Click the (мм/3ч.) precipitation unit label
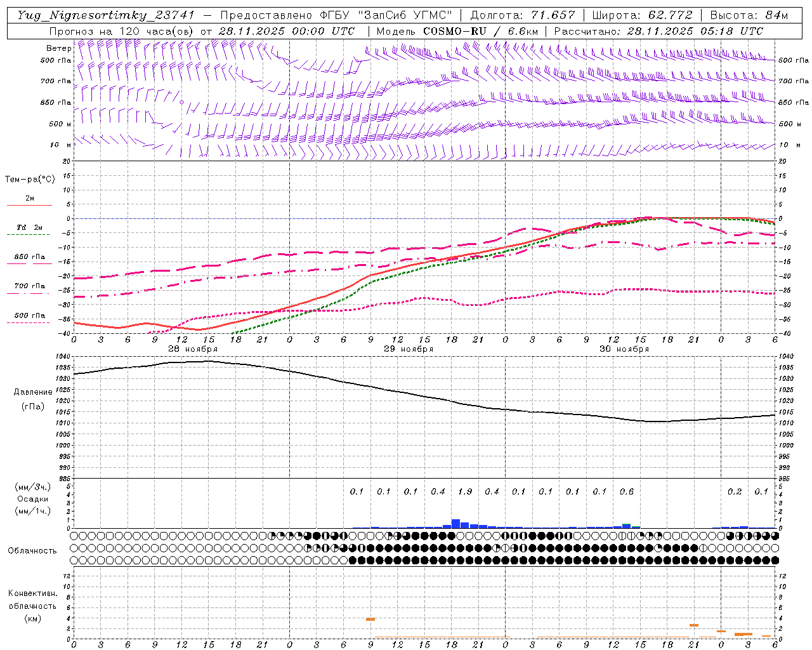Image resolution: width=812 pixels, height=650 pixels. (33, 487)
